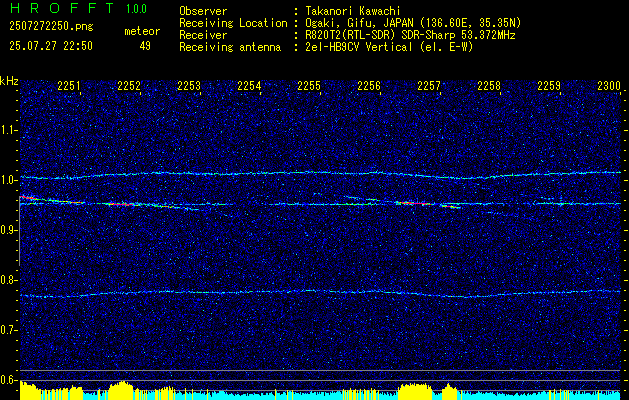Viewport: 629px width, 400px height.
Task: Click the Observer field label
Action: pyautogui.click(x=203, y=11)
